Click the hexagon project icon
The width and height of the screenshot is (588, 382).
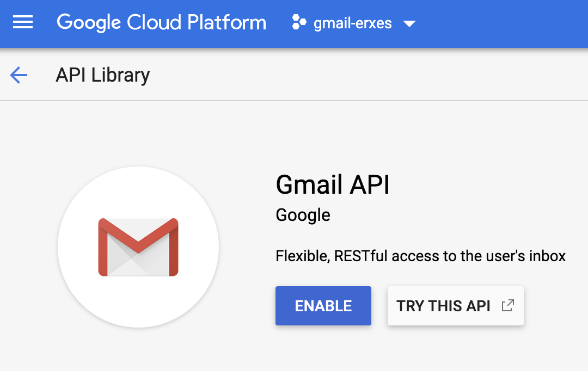(x=299, y=23)
